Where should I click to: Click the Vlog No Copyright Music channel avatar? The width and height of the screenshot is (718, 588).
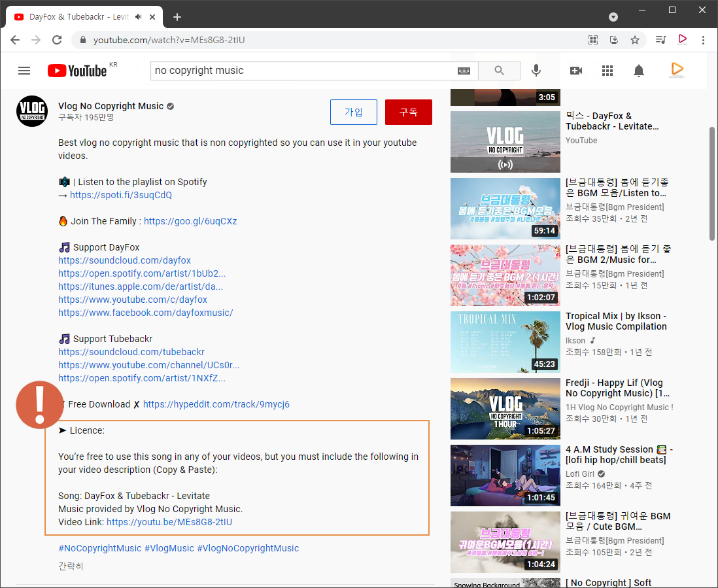(x=32, y=111)
